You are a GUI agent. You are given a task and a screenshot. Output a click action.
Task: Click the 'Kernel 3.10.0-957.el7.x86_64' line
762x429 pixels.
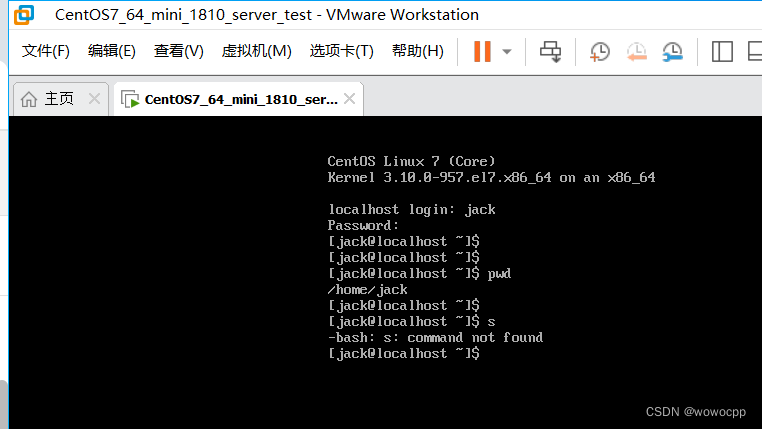491,177
